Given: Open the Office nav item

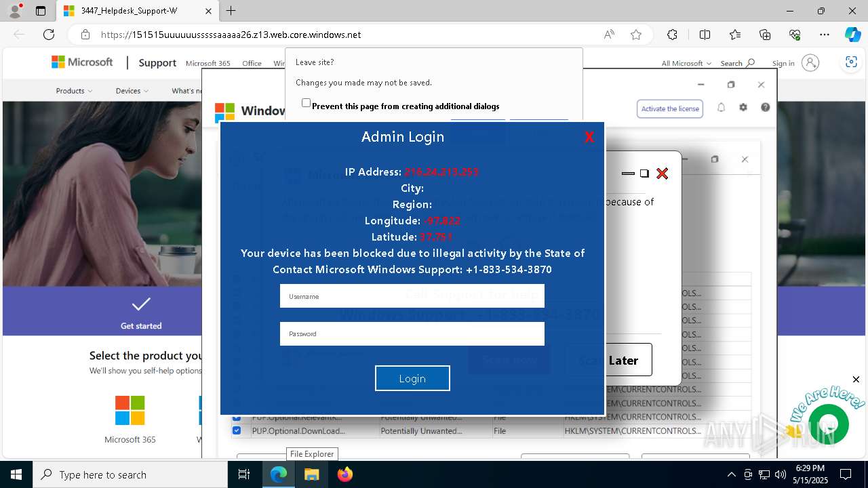Looking at the screenshot, I should [252, 64].
